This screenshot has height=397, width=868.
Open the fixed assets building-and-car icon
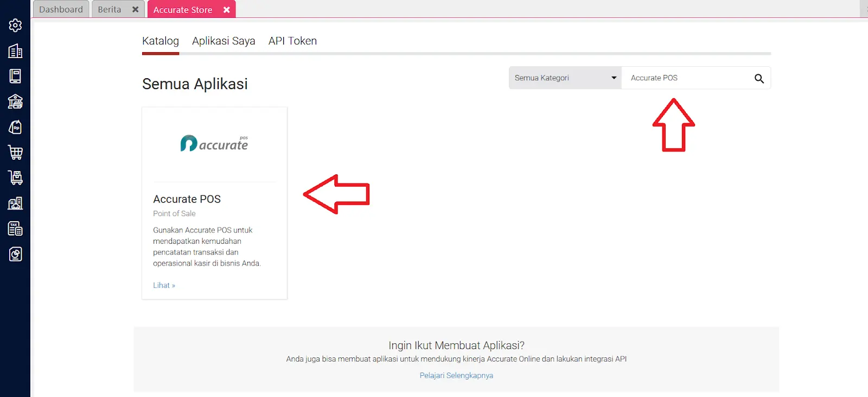coord(15,203)
